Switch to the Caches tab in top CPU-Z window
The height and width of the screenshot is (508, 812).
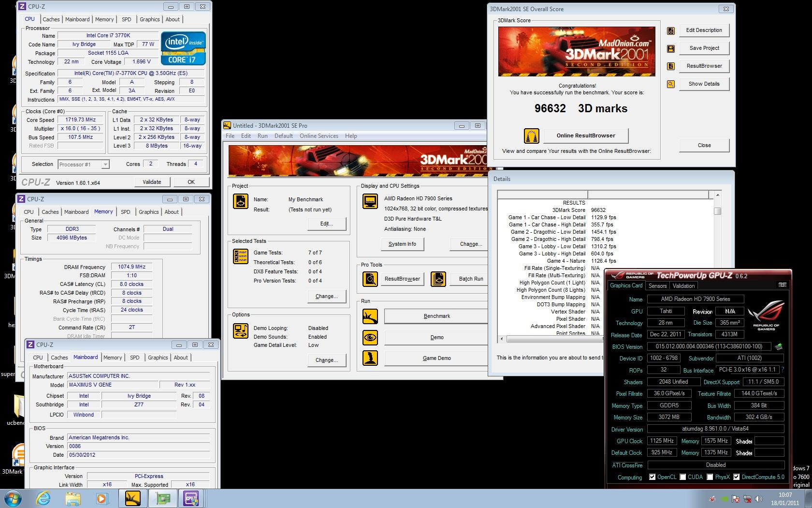click(51, 19)
